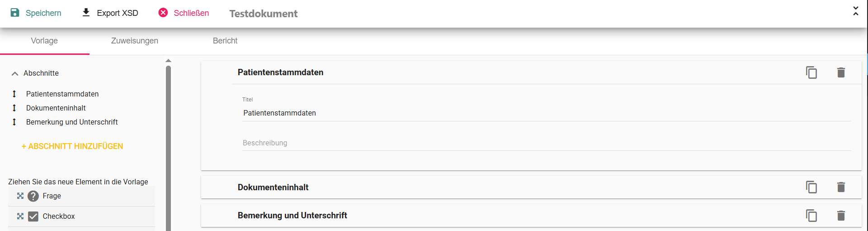Collapse the top header with chevron icon
The width and height of the screenshot is (868, 231).
click(x=855, y=11)
